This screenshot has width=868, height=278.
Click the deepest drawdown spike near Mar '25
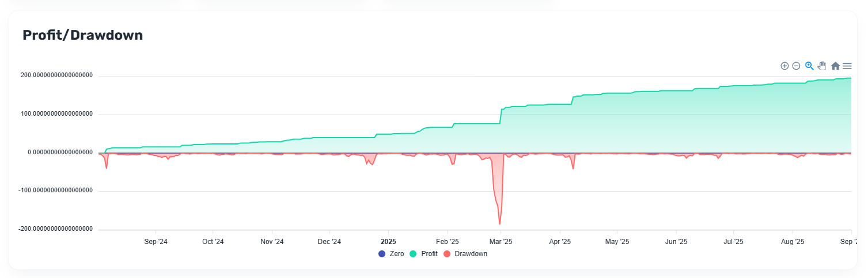(499, 223)
